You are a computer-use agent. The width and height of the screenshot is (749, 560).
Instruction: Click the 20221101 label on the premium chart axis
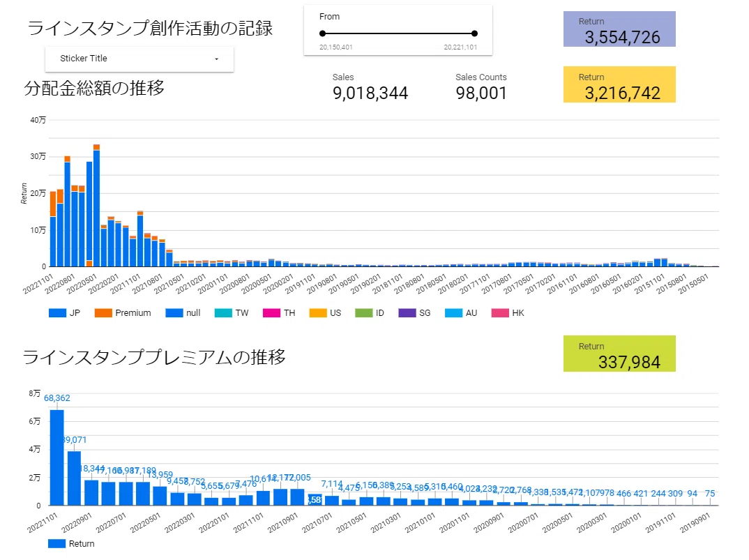(x=42, y=522)
